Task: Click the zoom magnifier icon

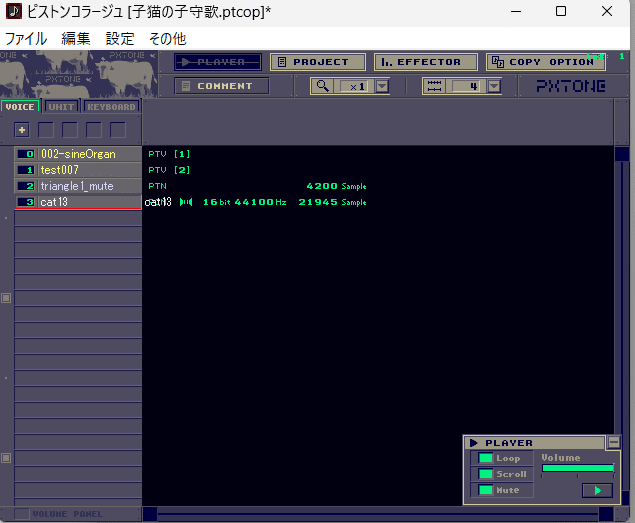Action: (x=322, y=86)
